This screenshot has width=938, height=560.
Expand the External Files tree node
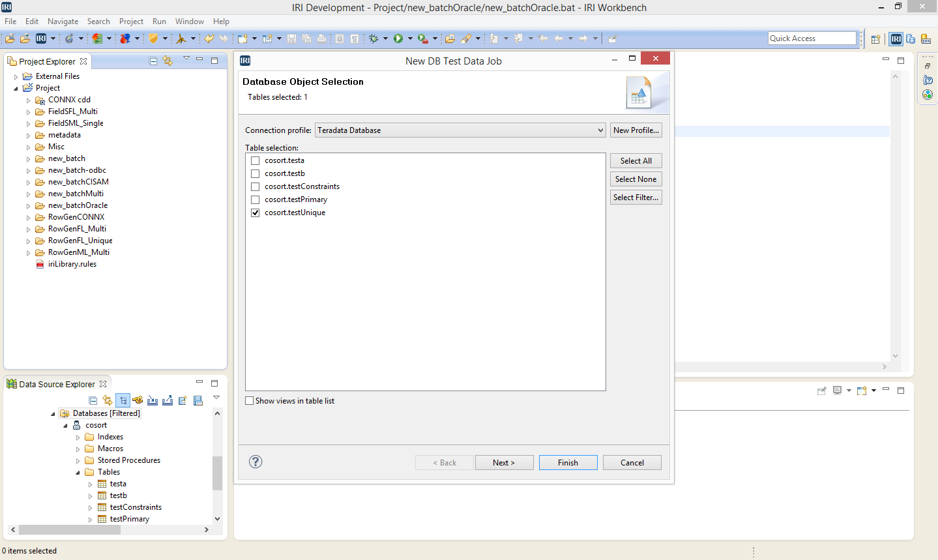coord(16,77)
